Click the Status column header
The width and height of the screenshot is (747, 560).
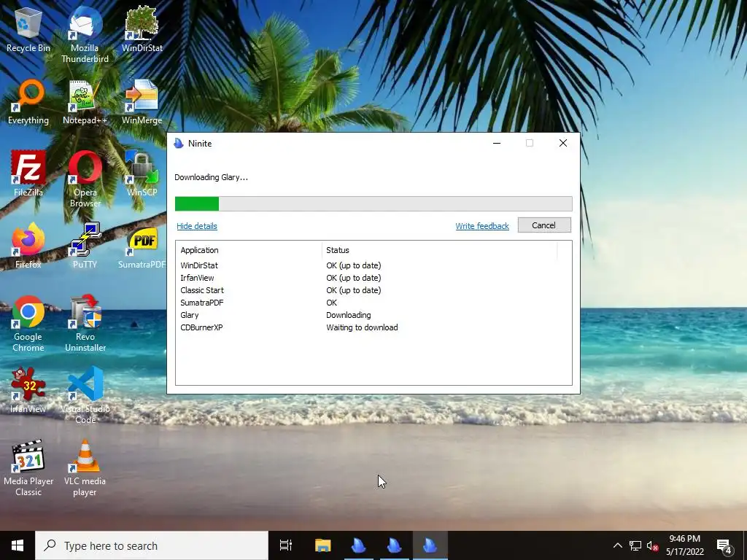click(439, 251)
